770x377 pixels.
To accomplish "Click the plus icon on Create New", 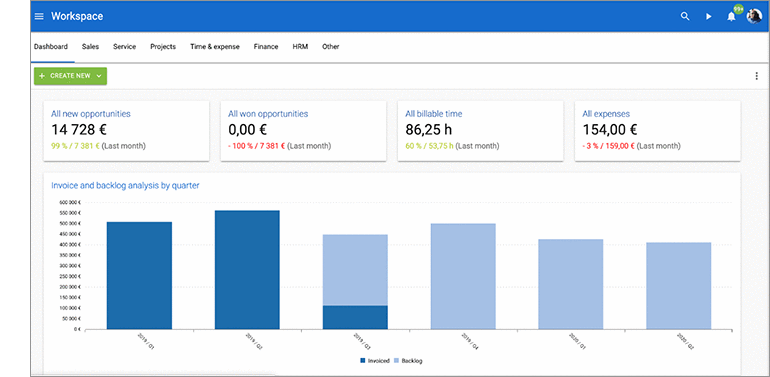I will point(42,76).
